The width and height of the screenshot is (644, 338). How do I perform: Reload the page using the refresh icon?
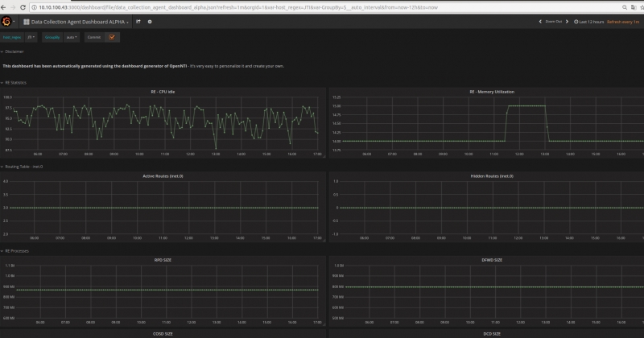23,7
